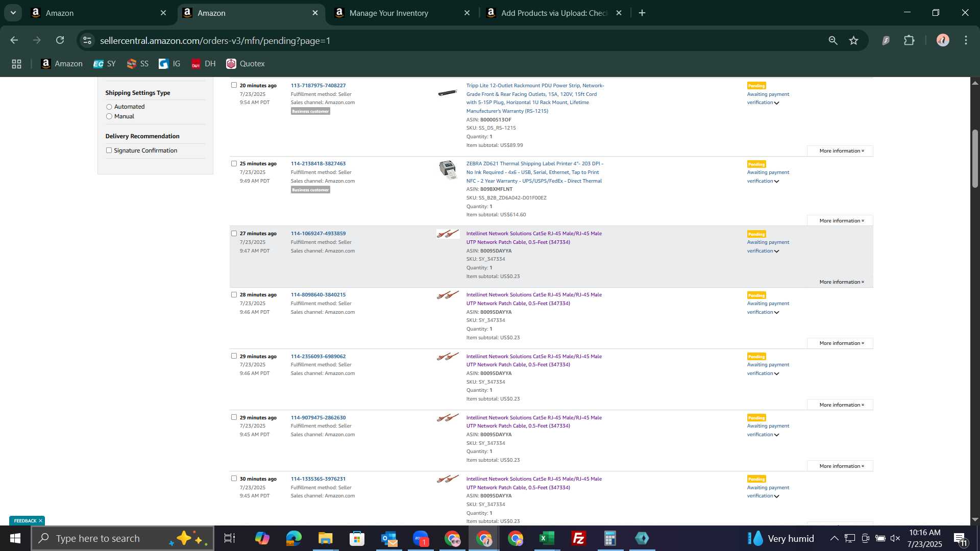Dismiss the FEEDBACK tab with its X

point(40,521)
